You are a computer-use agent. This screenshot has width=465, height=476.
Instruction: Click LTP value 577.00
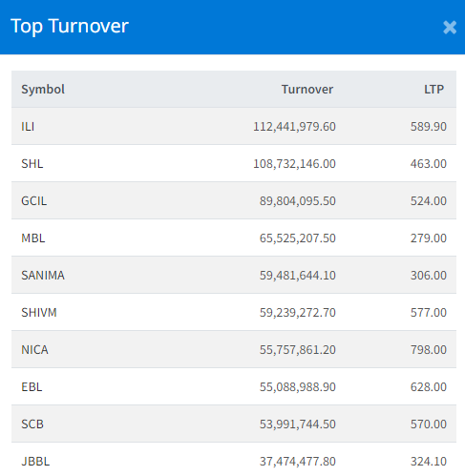click(429, 313)
